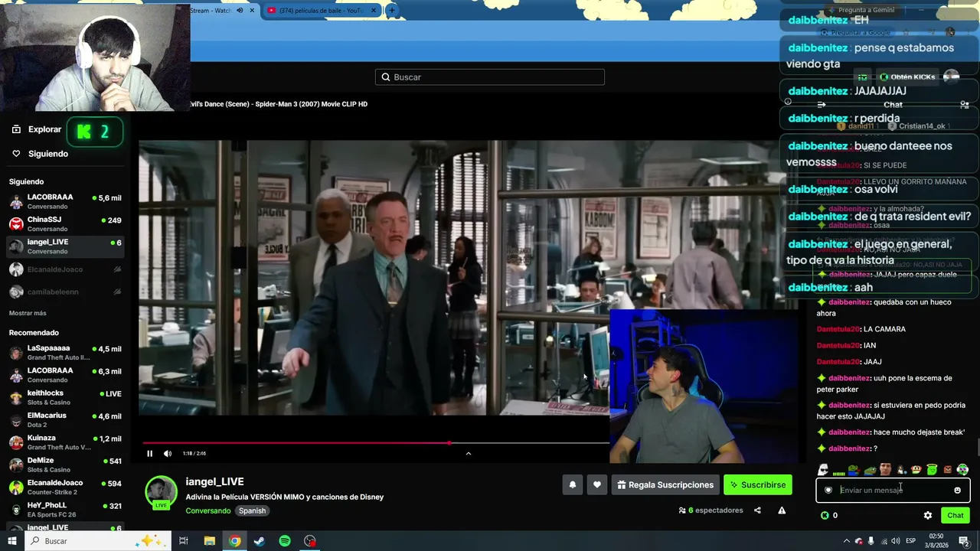Select offline channel ElcanaldeJoaco under Siguiendo
This screenshot has width=980, height=551.
65,269
